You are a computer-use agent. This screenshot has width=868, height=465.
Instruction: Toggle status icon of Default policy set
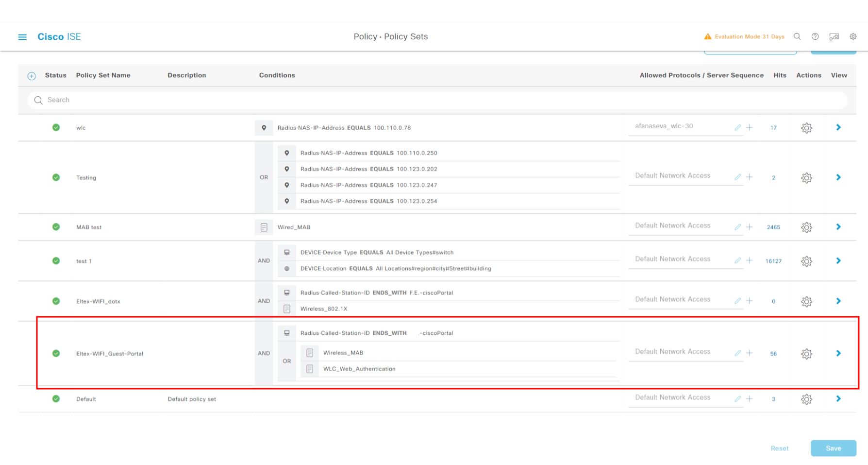click(x=56, y=399)
